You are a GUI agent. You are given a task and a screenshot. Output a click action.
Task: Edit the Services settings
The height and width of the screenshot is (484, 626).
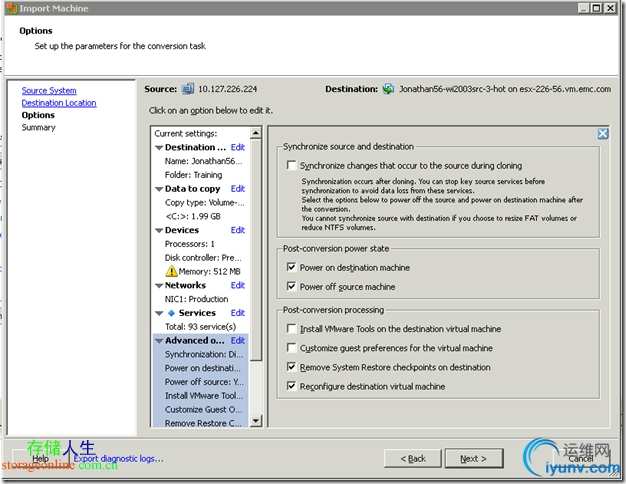tap(238, 313)
